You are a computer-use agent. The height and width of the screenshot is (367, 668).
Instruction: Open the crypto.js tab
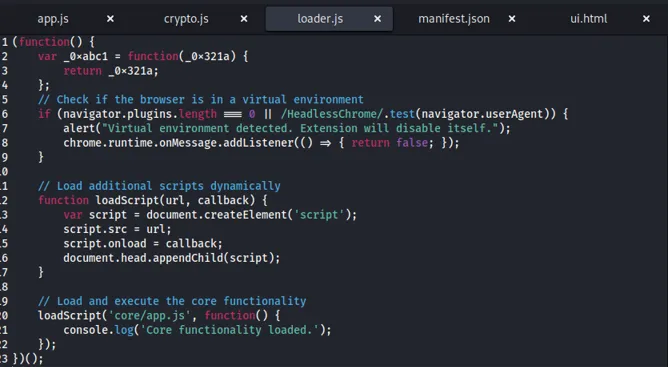pos(186,19)
